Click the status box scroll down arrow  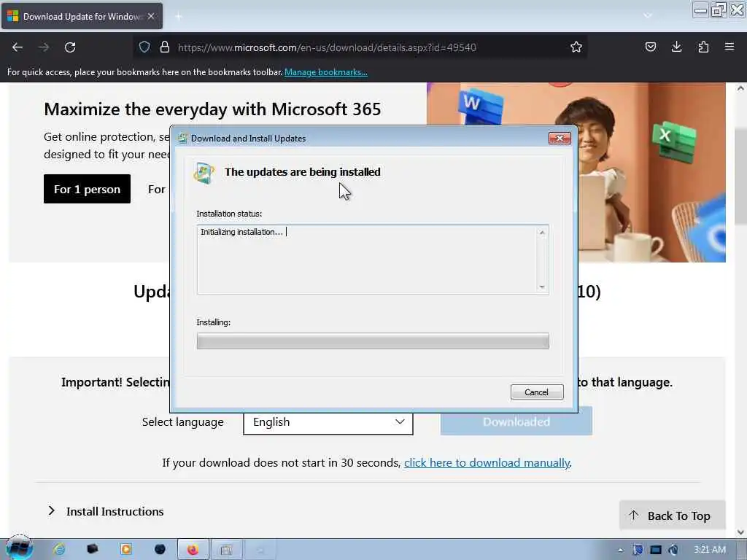coord(542,287)
